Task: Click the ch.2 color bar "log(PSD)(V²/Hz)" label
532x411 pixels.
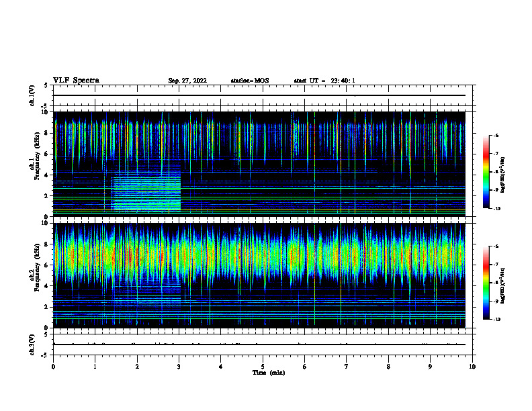Action: point(503,285)
